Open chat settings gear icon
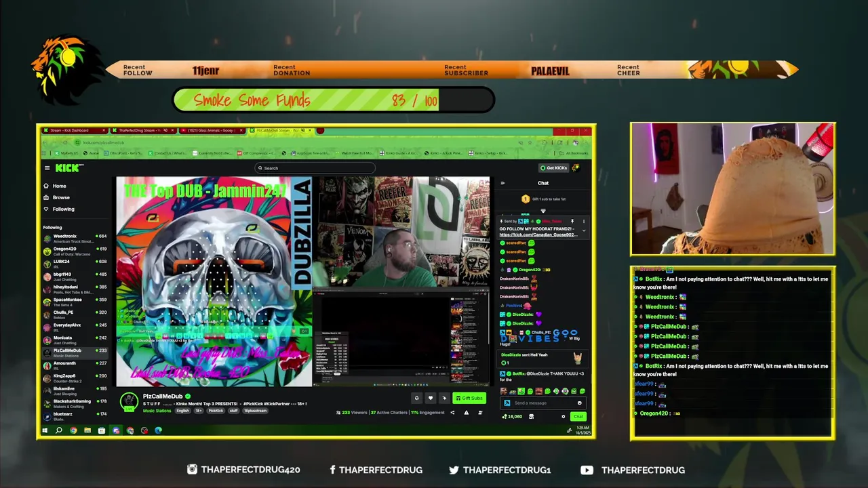This screenshot has width=868, height=488. (563, 416)
